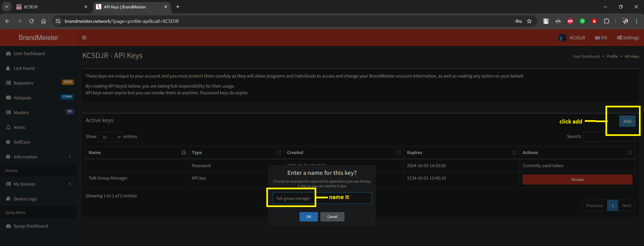
Task: Sort the table by Type column
Action: coord(236,153)
